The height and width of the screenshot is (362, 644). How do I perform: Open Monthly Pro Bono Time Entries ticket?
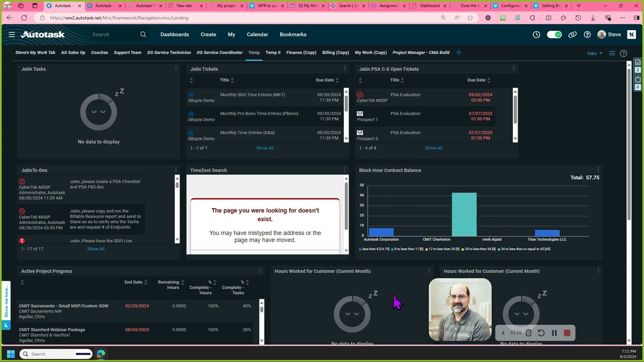259,114
